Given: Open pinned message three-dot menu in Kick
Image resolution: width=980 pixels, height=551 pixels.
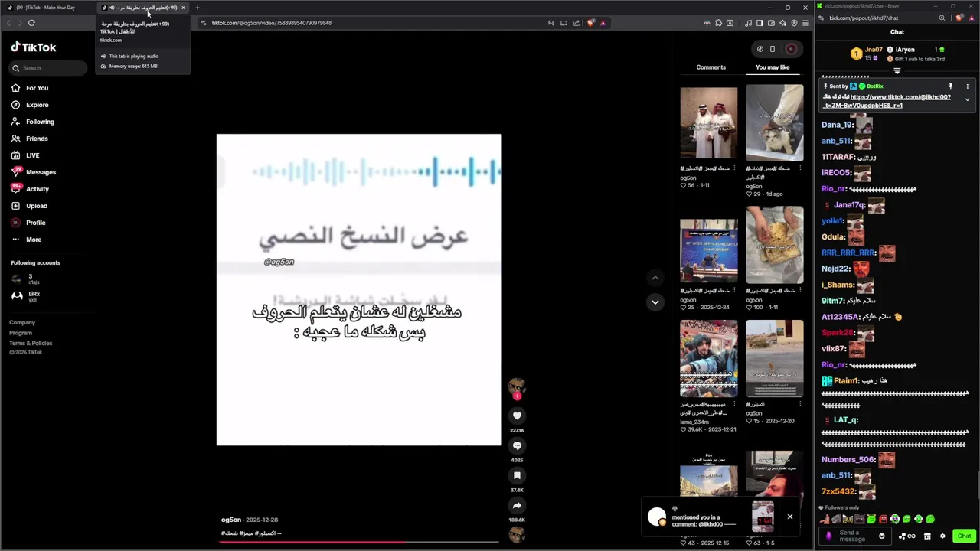Looking at the screenshot, I should (967, 86).
